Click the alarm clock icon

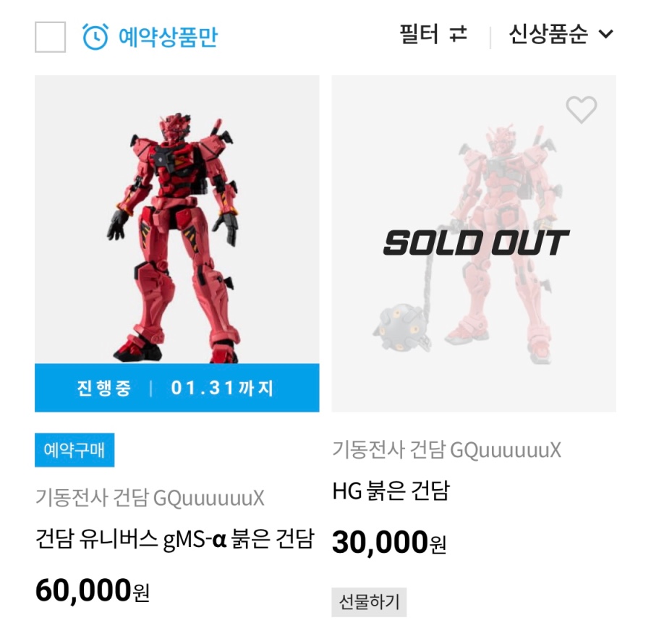click(95, 36)
